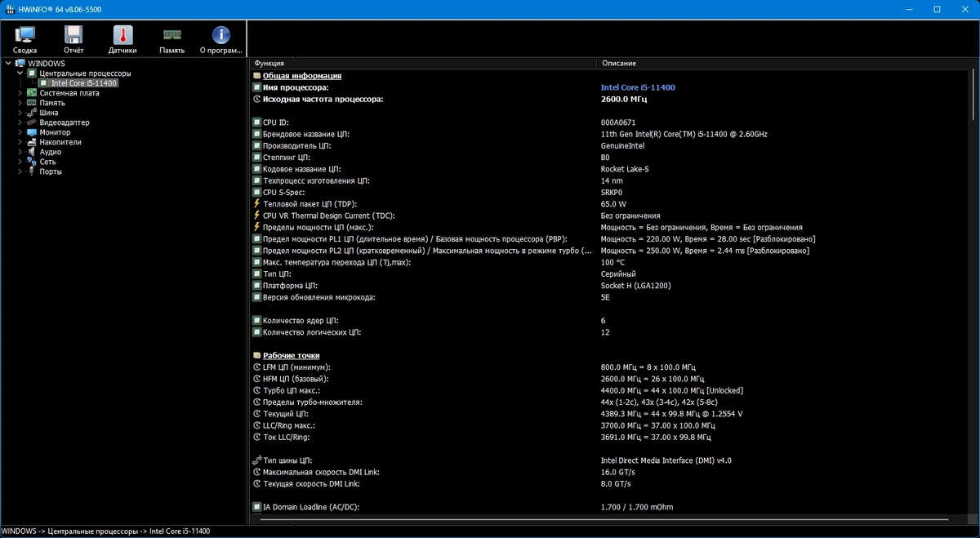Click the Монитор display icon in tree
Image resolution: width=980 pixels, height=538 pixels.
pyautogui.click(x=32, y=132)
